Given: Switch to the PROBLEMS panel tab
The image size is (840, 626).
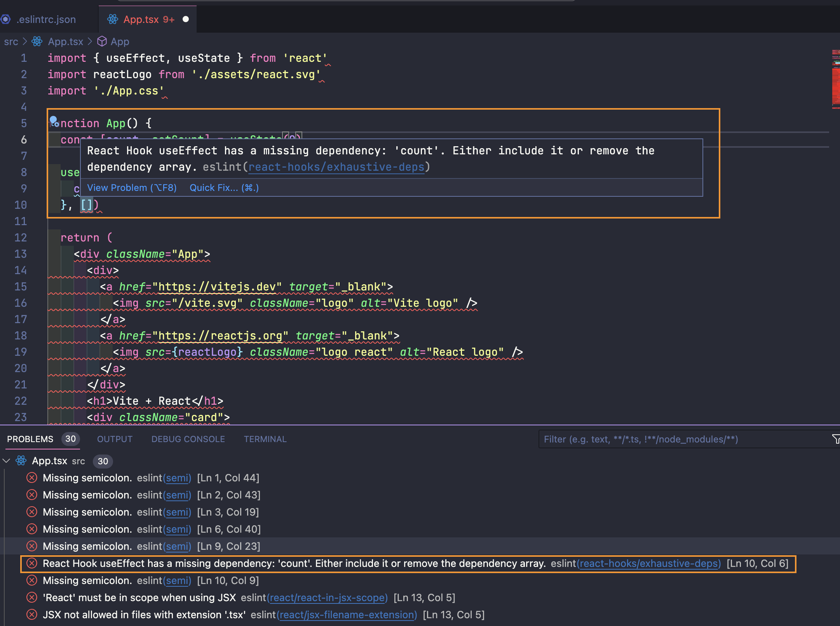Looking at the screenshot, I should click(x=30, y=439).
